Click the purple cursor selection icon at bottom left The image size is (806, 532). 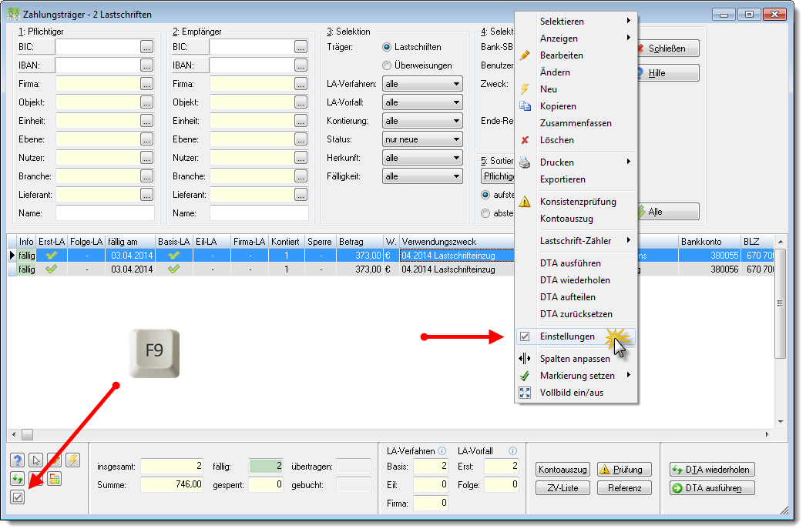tap(36, 460)
